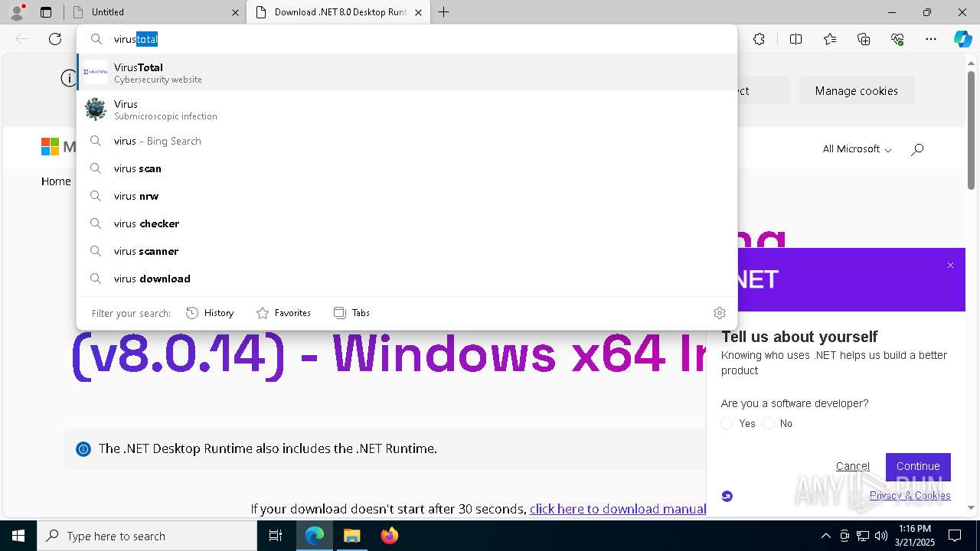The height and width of the screenshot is (551, 980).
Task: Refresh the current page
Action: point(55,39)
